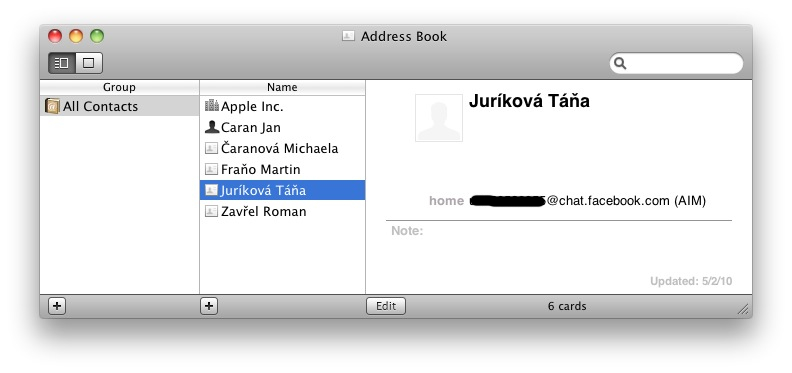
Task: Click the contact photo placeholder
Action: 439,118
